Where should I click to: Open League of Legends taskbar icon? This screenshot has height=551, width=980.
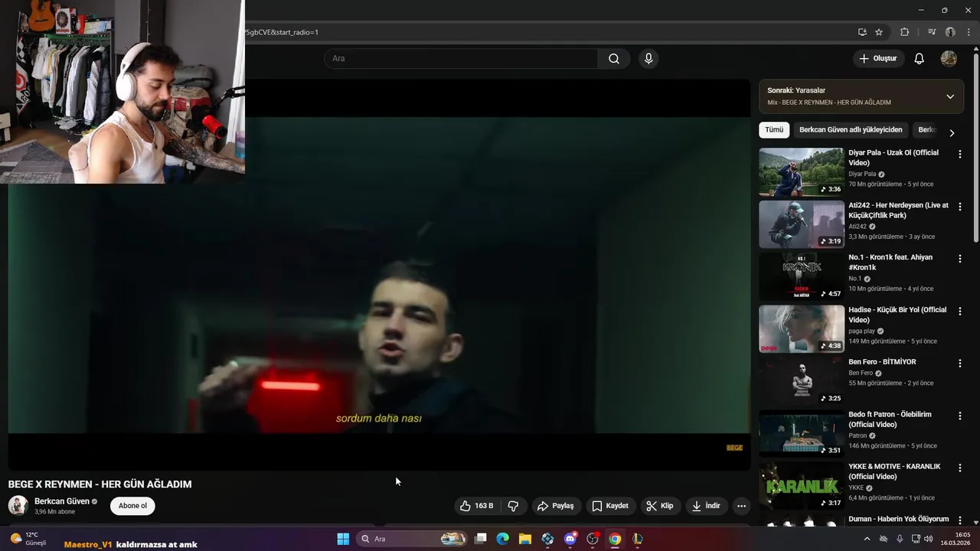[637, 539]
